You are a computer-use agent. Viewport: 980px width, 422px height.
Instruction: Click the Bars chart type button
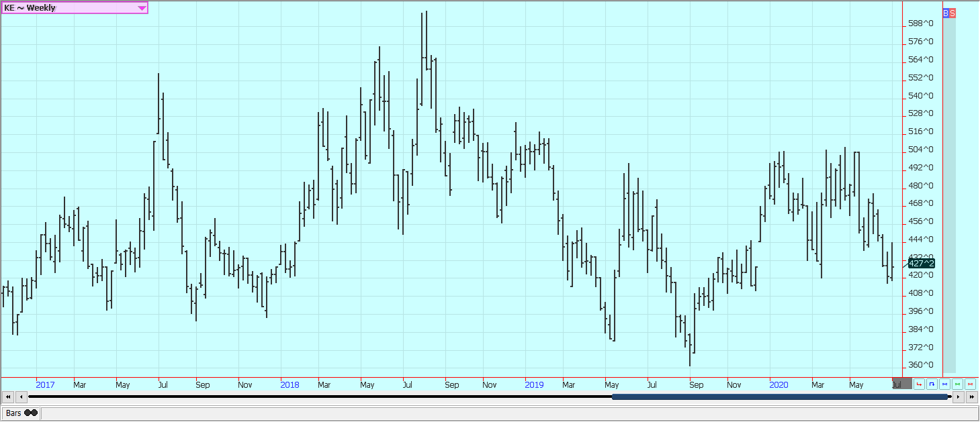(x=21, y=413)
